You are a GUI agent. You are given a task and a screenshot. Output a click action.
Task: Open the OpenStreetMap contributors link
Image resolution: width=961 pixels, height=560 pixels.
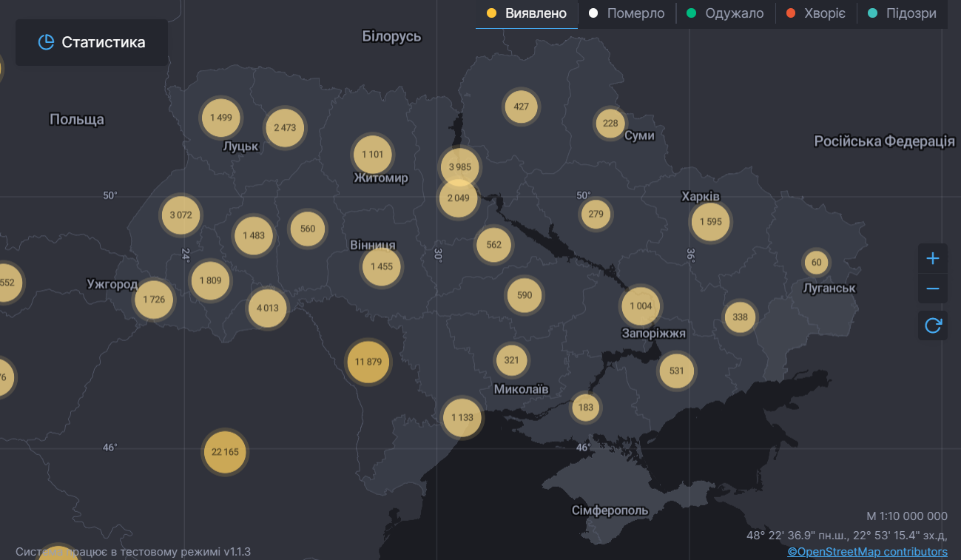(867, 552)
